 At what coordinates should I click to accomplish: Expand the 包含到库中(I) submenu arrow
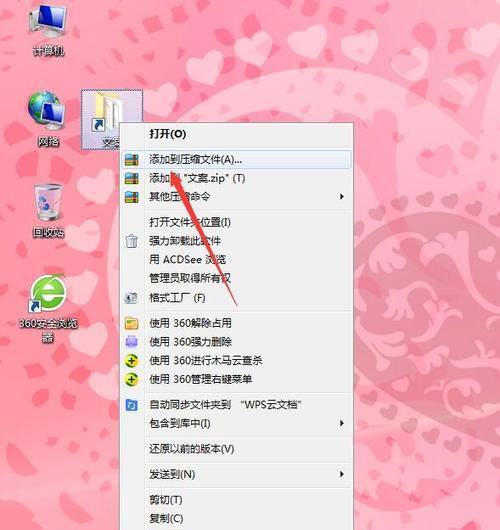point(342,423)
